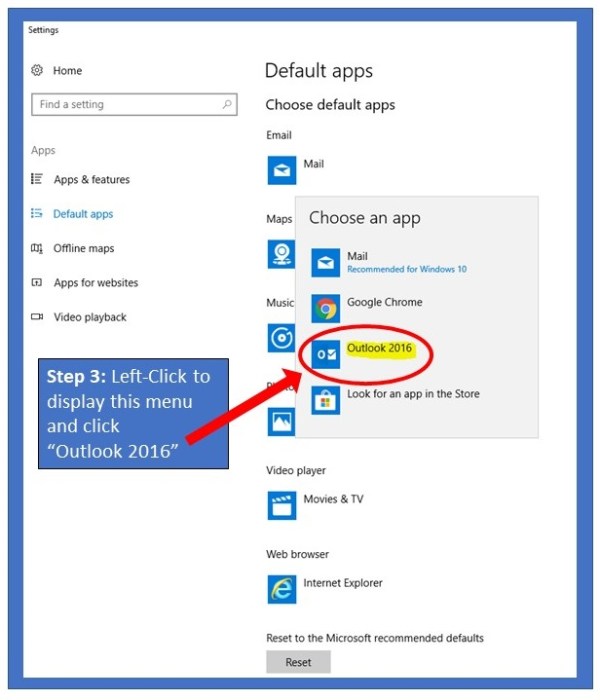The height and width of the screenshot is (700, 600).
Task: Click the Groove Music player icon
Action: tap(282, 339)
